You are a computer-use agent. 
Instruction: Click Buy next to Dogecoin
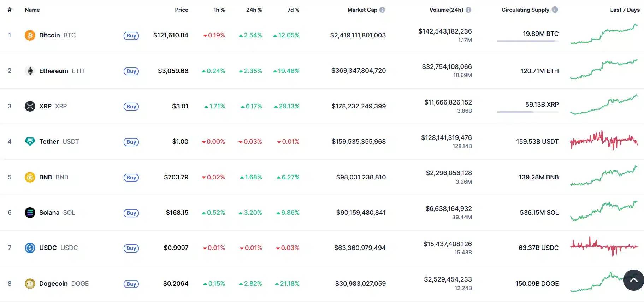pyautogui.click(x=131, y=284)
